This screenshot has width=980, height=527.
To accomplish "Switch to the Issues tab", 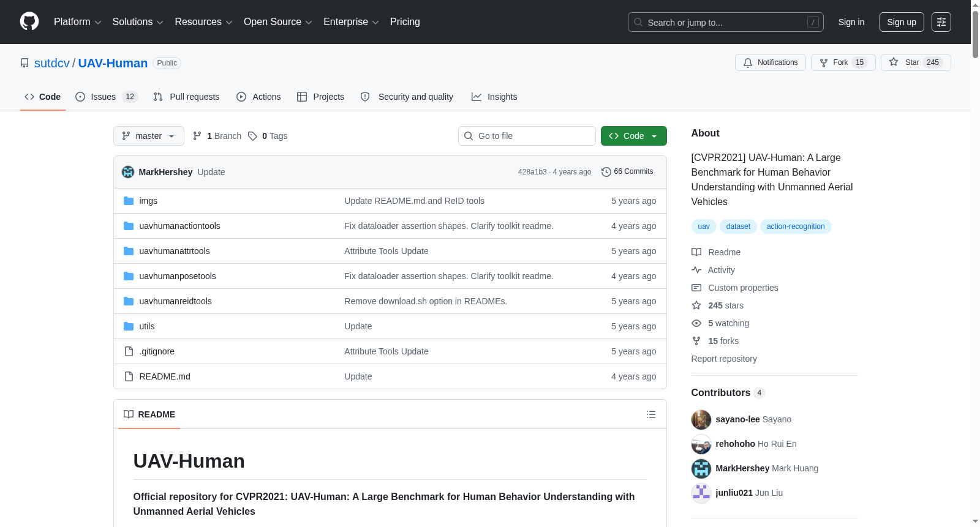I will tap(107, 97).
